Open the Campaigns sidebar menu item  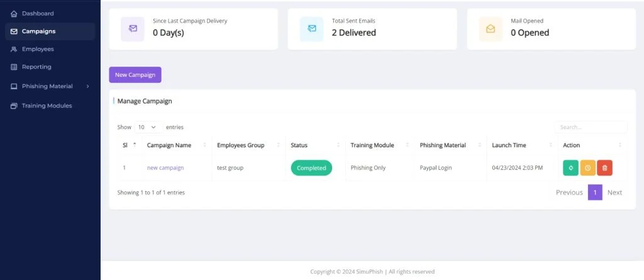click(39, 31)
